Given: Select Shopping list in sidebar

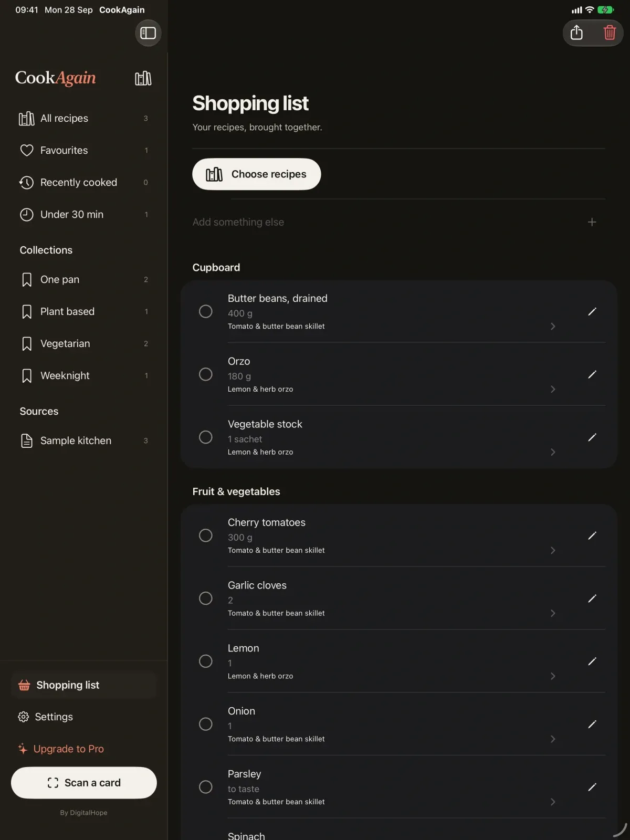Looking at the screenshot, I should (84, 685).
